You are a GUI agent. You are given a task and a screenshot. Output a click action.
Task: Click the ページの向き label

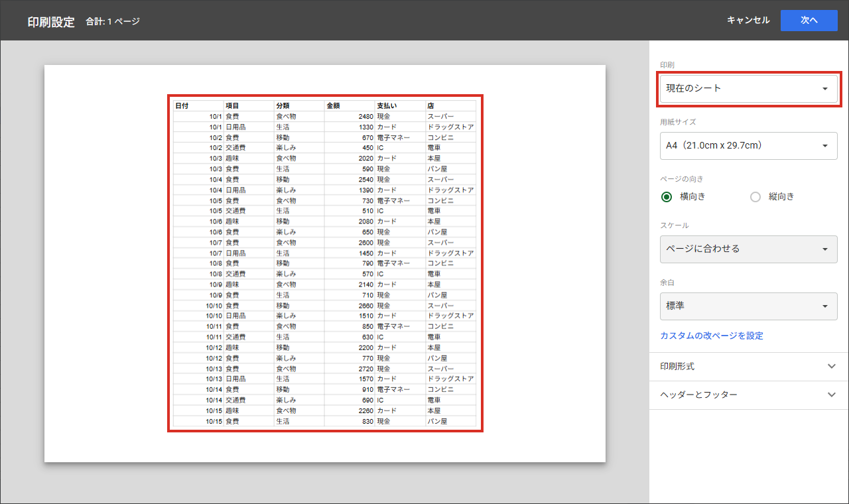pyautogui.click(x=681, y=179)
